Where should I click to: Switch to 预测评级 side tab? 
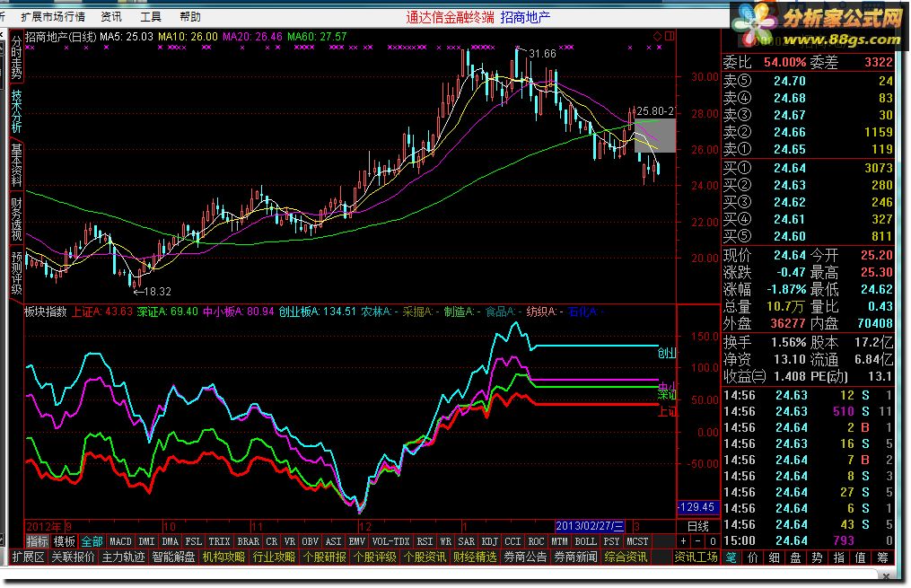pyautogui.click(x=15, y=273)
